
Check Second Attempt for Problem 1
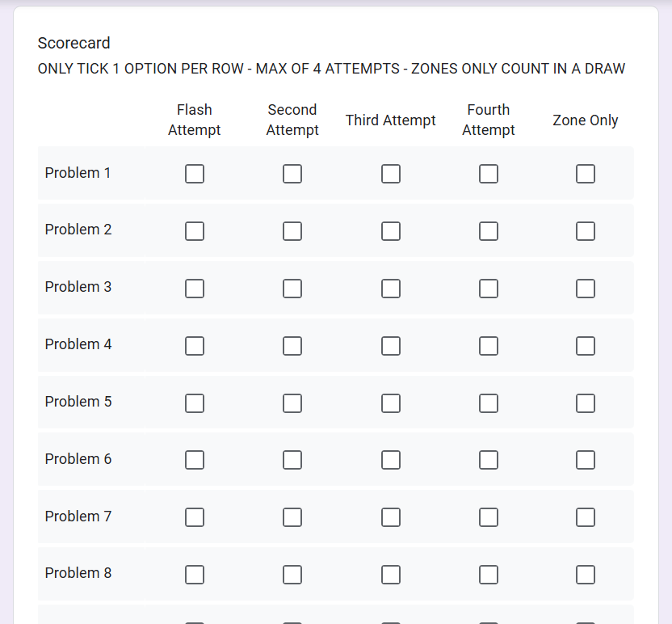coord(292,174)
